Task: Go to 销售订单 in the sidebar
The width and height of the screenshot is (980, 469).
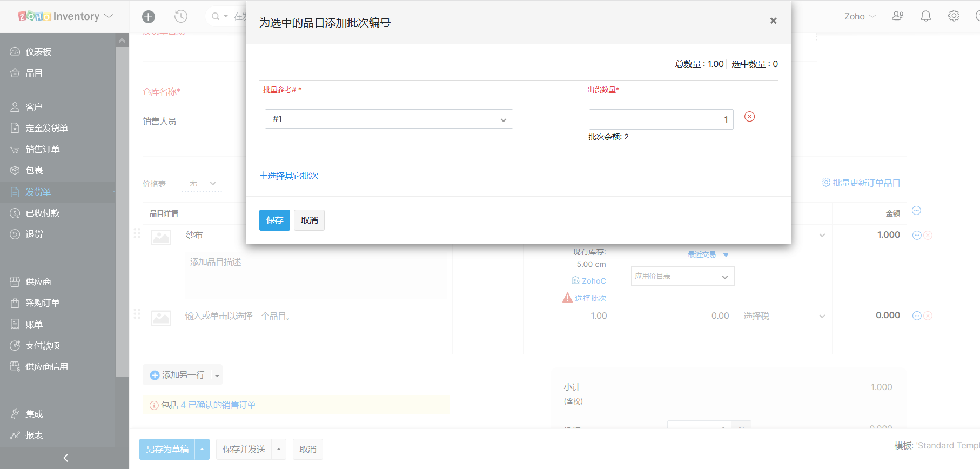Action: coord(42,150)
